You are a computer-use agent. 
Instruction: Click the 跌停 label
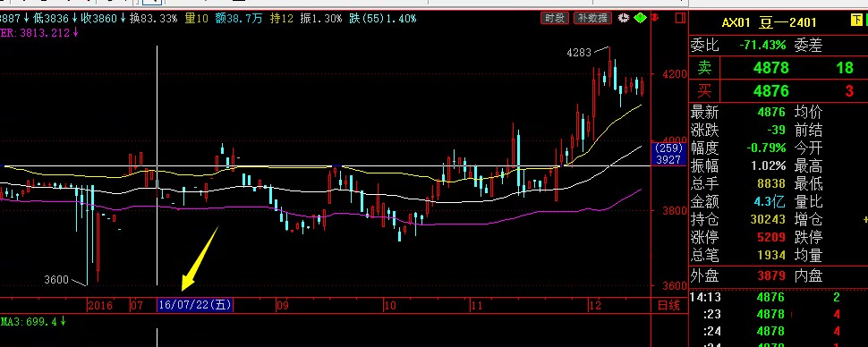point(808,237)
